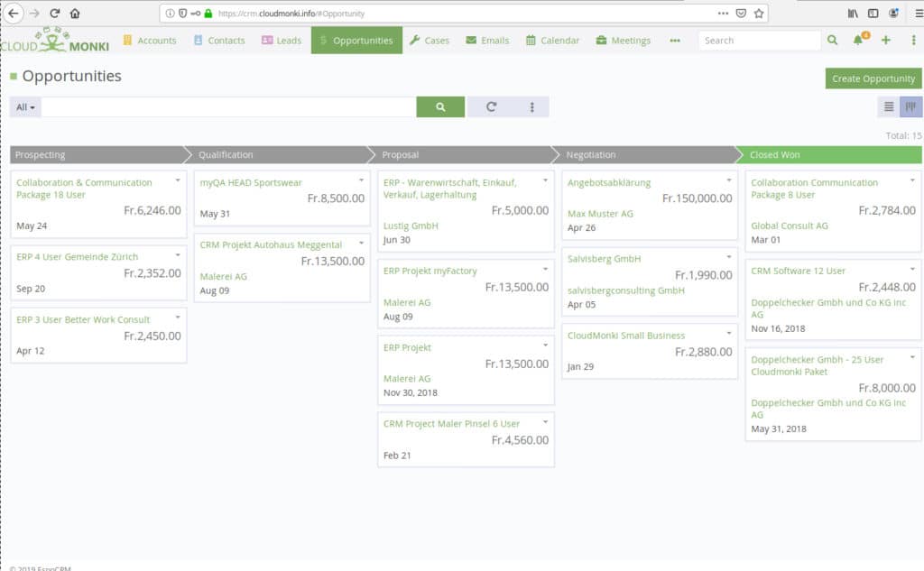This screenshot has height=571, width=924.
Task: Run opportunity search with green magnifier button
Action: click(x=440, y=106)
